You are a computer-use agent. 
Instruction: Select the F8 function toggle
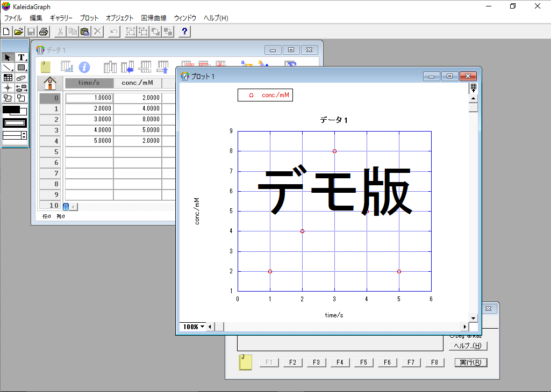click(x=434, y=362)
